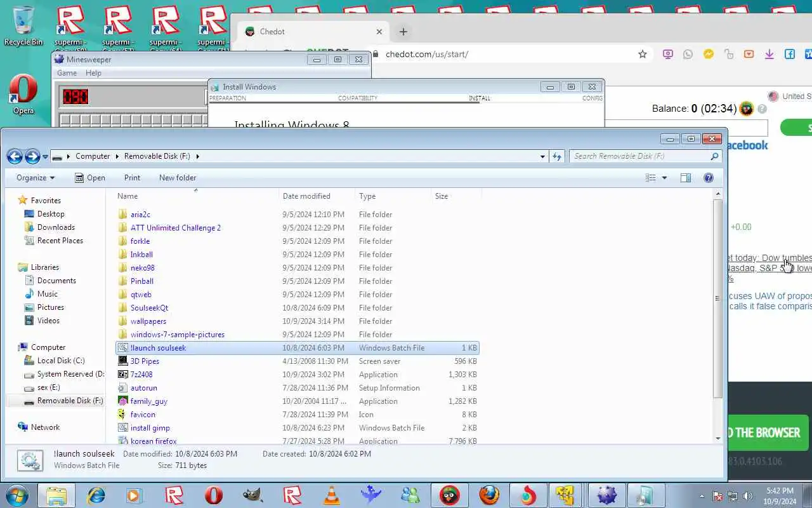
Task: Select Recent Places in navigation pane
Action: click(x=60, y=241)
